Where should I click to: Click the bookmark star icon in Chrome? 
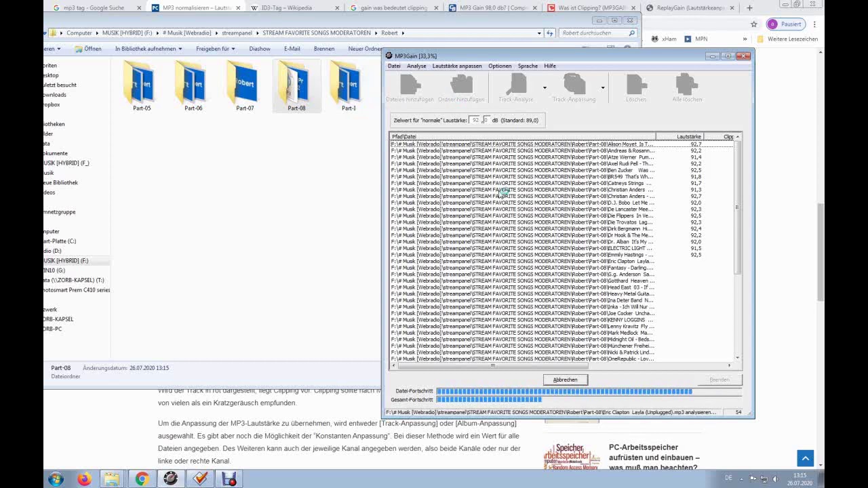coord(754,24)
